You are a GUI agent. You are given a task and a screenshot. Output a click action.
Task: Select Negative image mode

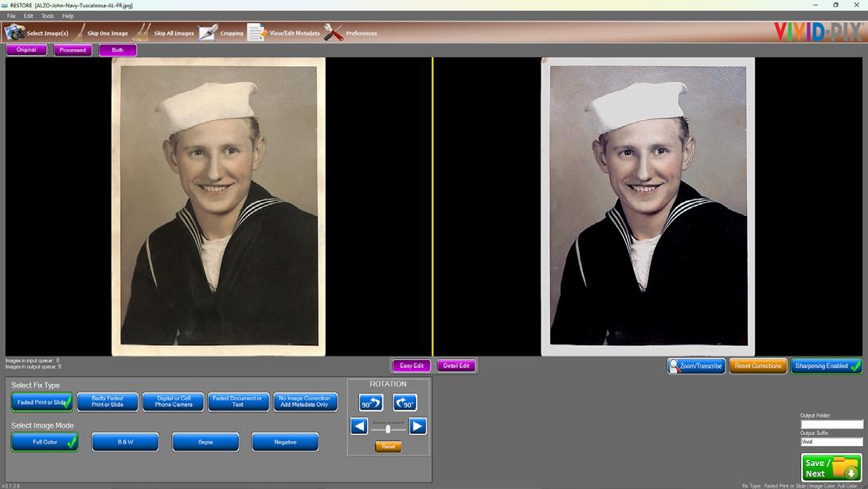click(285, 442)
